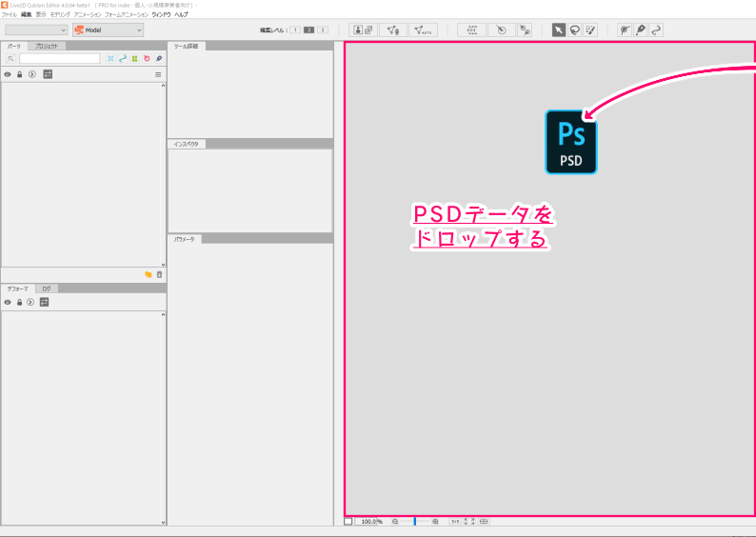Viewport: 756px width, 537px height.
Task: Select the インスペクタ panel tab
Action: click(x=186, y=144)
